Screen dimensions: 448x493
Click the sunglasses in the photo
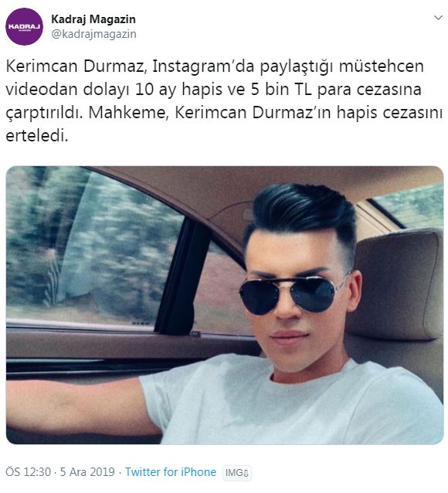[289, 295]
